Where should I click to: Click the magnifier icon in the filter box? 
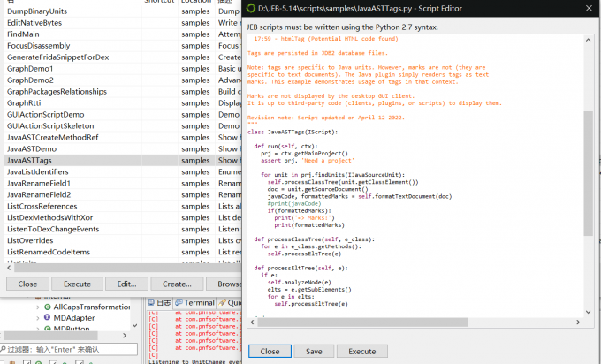3,349
